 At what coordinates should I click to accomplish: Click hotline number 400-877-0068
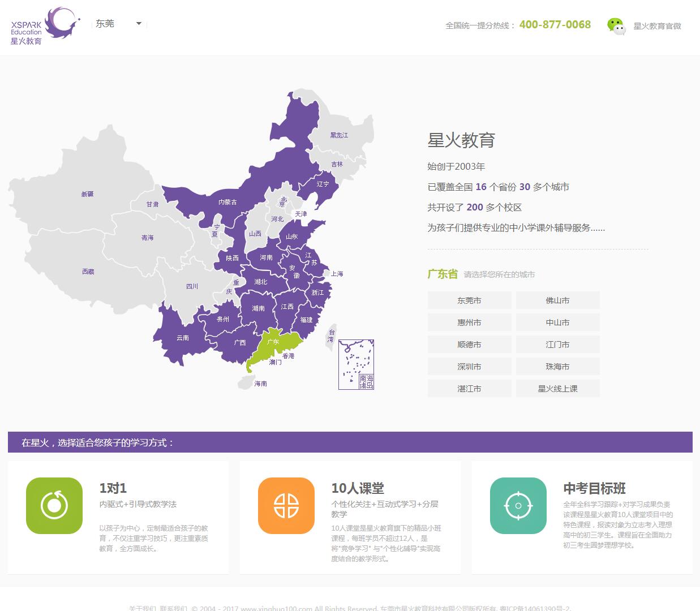555,24
